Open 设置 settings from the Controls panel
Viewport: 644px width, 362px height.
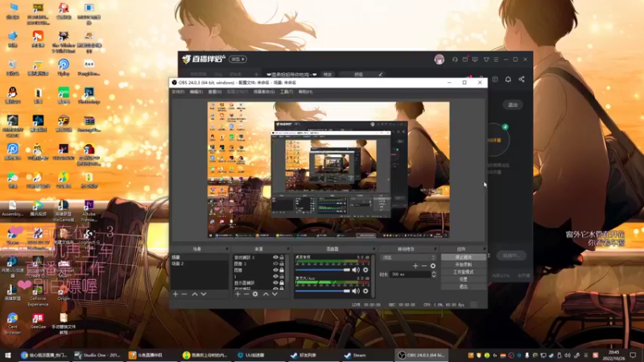464,279
